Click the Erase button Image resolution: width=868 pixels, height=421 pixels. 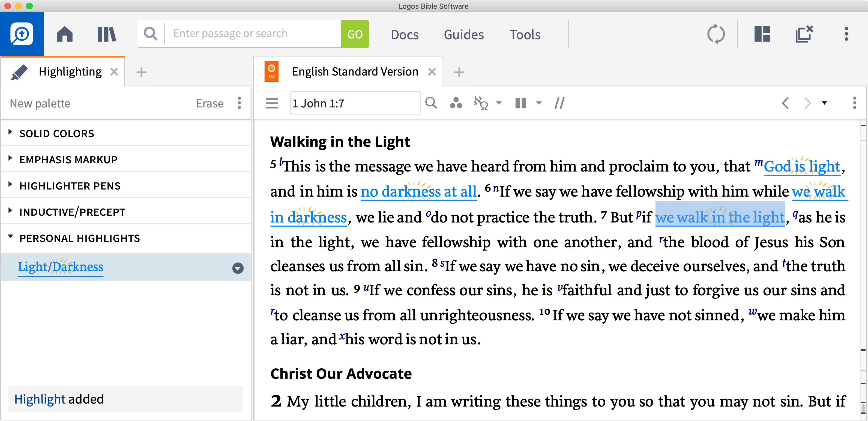pyautogui.click(x=209, y=103)
